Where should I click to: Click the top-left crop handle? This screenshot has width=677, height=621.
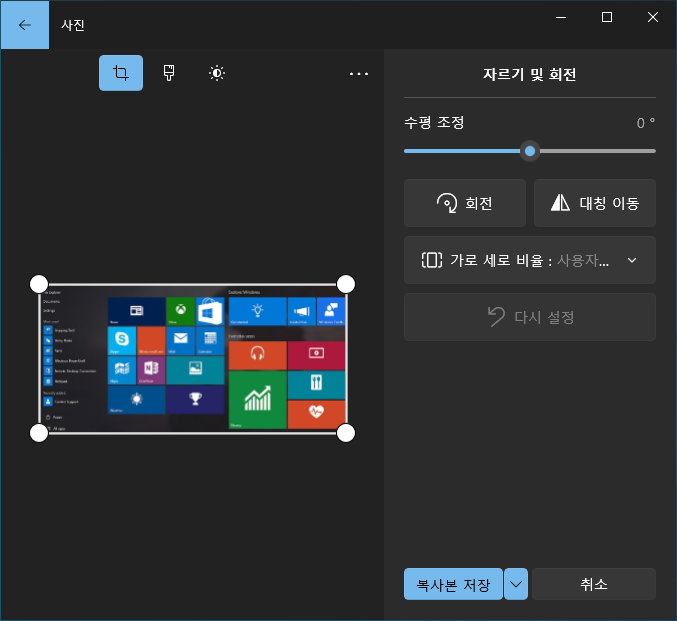point(39,284)
